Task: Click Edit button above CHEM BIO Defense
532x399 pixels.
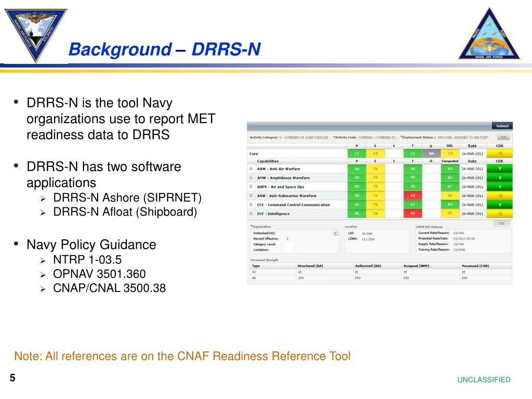Action: [x=501, y=223]
